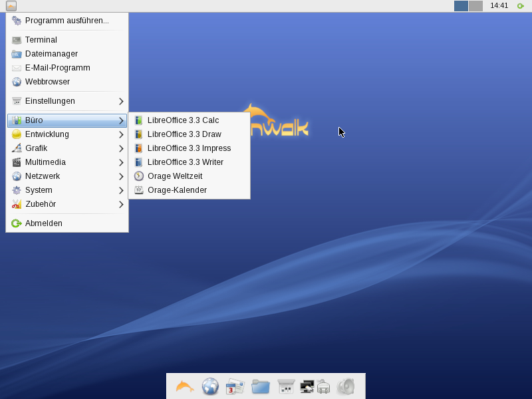532x399 pixels.
Task: Click the dolphin icon in the bottom dock
Action: click(185, 386)
